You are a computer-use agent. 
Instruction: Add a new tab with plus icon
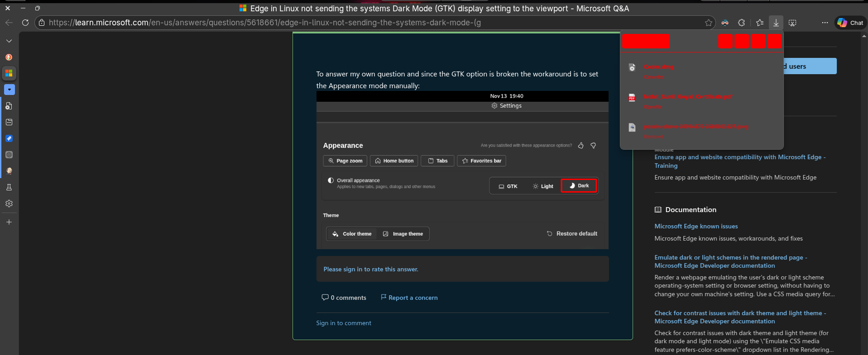[x=9, y=222]
